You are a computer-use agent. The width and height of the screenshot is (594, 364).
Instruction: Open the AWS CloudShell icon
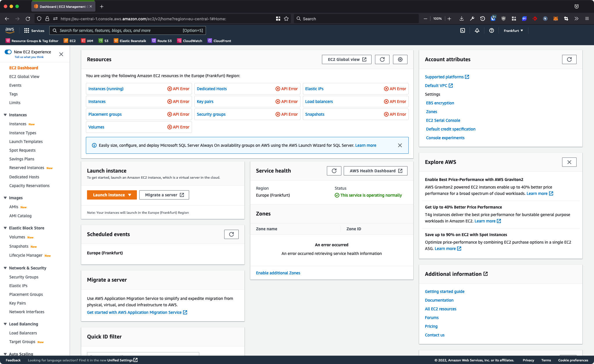click(463, 30)
